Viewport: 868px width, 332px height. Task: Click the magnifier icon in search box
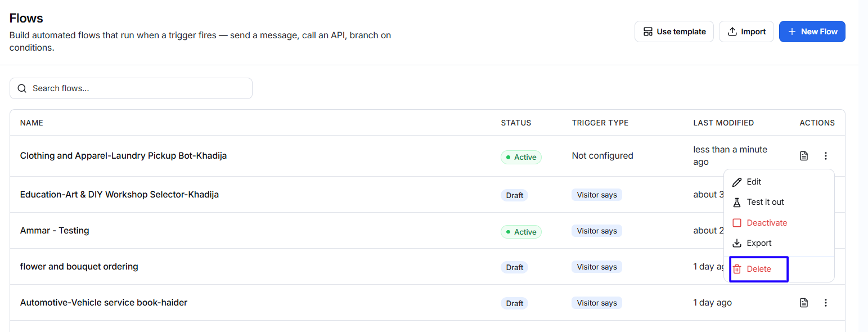[x=23, y=88]
